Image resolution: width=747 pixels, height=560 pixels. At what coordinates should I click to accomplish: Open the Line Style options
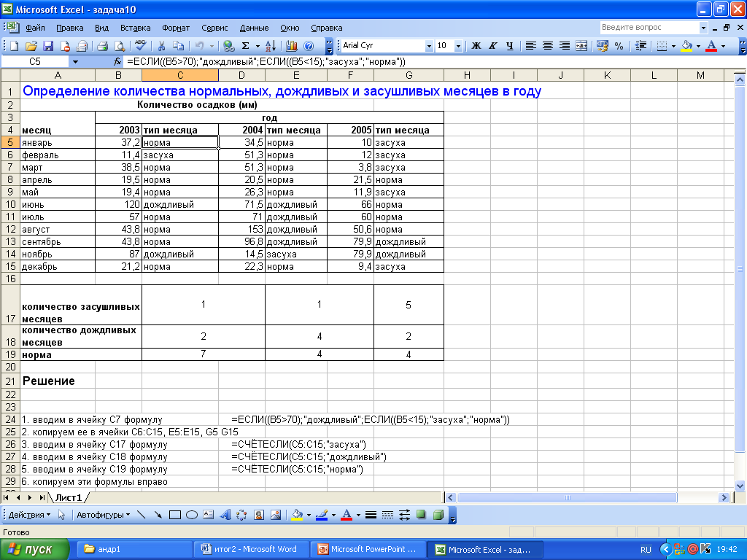click(371, 515)
